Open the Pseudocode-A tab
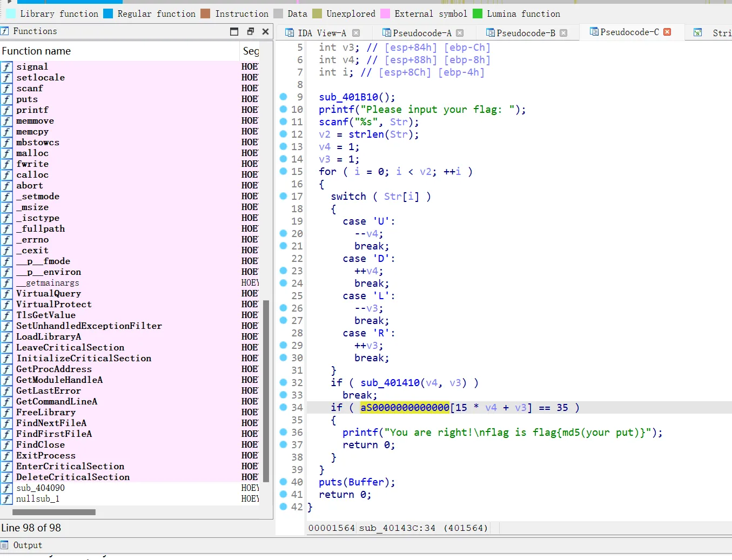The image size is (732, 560). coord(421,33)
